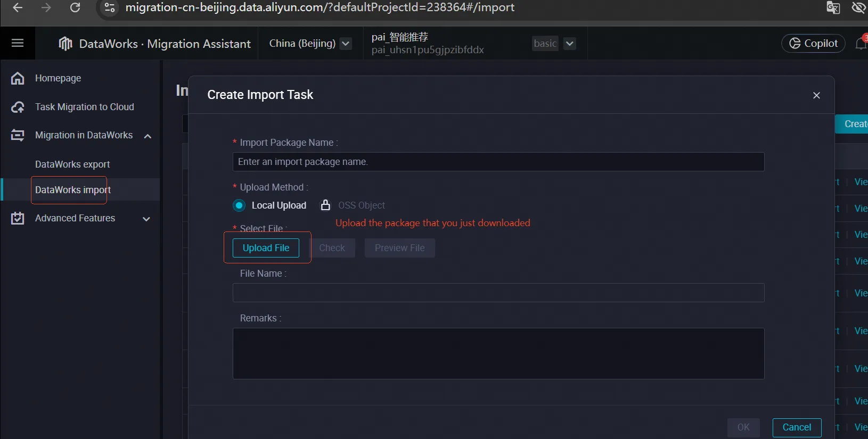The image size is (868, 439).
Task: Click the Preview File button
Action: (400, 248)
